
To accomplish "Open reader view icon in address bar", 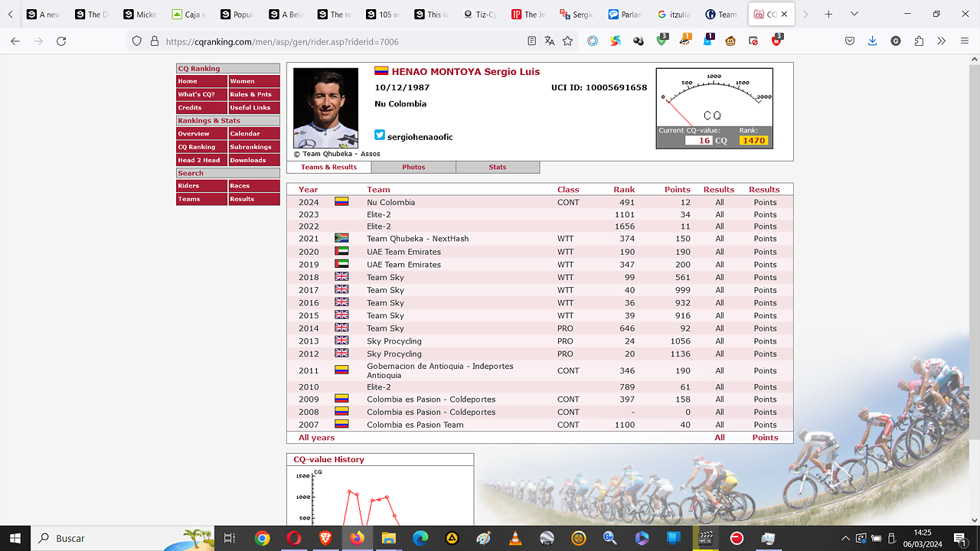I will [x=531, y=41].
